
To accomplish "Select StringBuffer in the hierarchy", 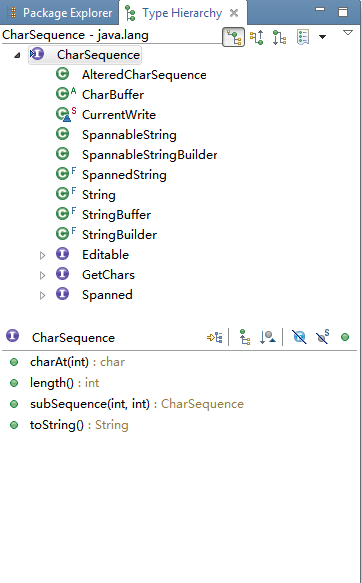I will [x=116, y=215].
